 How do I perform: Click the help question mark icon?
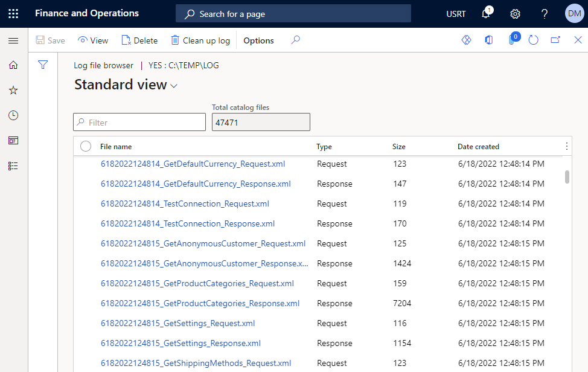(x=545, y=14)
